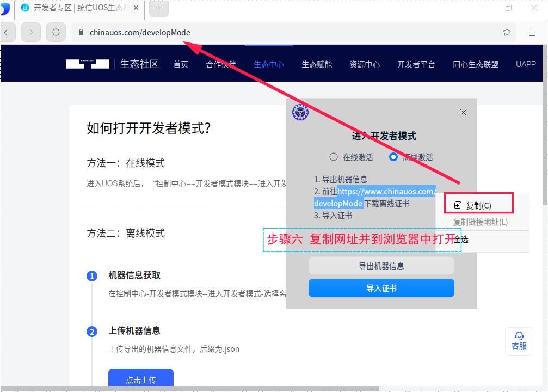The image size is (548, 392).
Task: Click the 1. 导出机器信息 instruction line
Action: click(x=341, y=179)
